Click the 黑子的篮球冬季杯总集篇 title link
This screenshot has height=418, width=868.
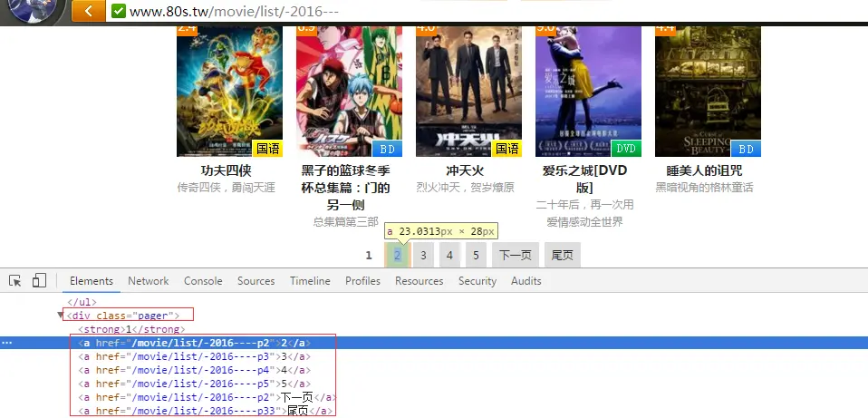(345, 188)
